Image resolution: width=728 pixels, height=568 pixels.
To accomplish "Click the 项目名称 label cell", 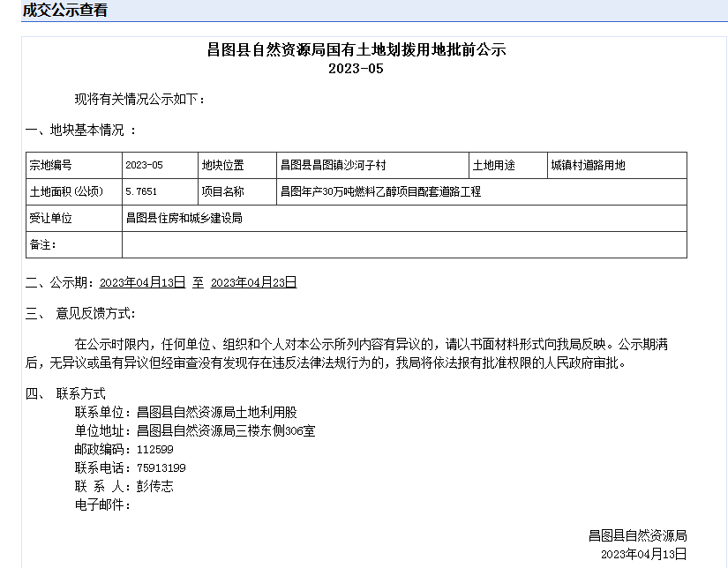I will (x=237, y=191).
